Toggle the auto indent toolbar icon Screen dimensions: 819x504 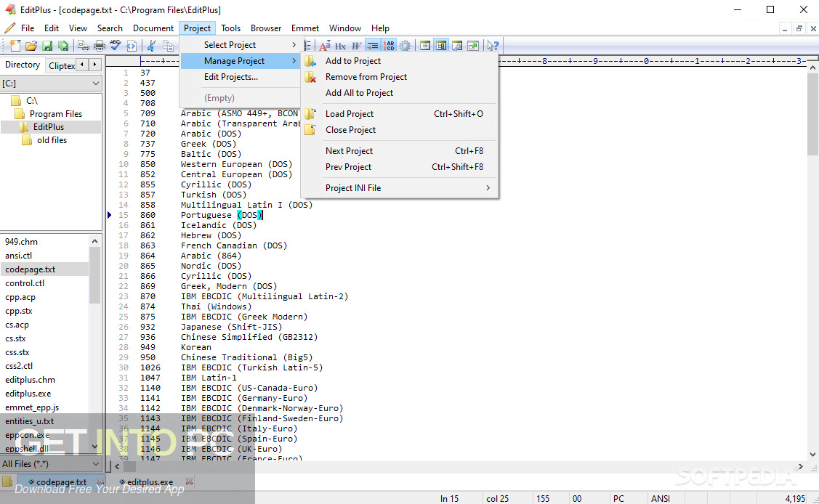[372, 46]
